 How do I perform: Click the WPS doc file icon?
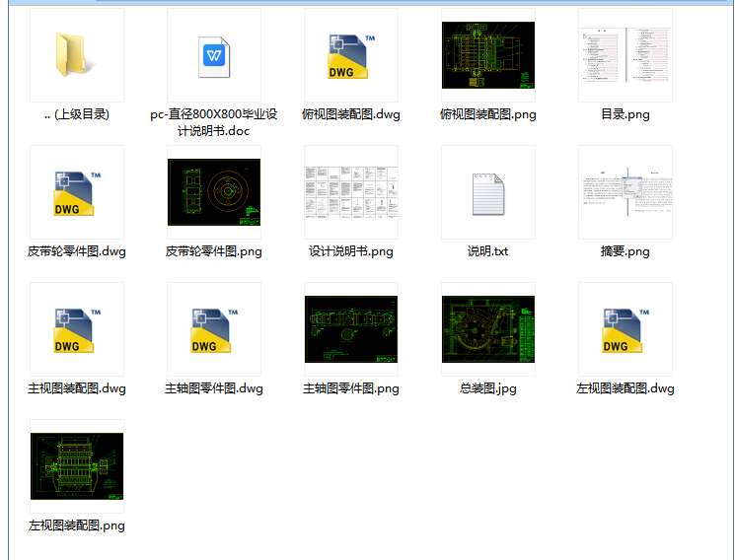coord(214,57)
